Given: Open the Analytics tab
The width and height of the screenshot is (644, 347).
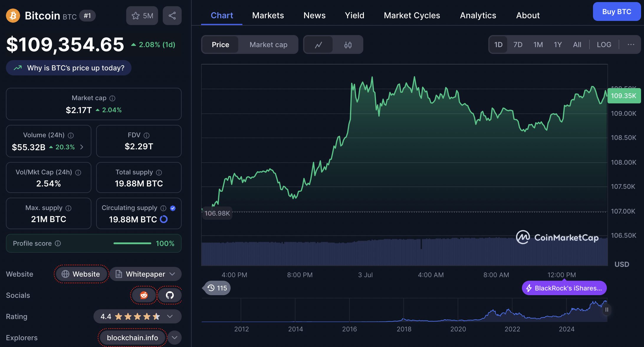Looking at the screenshot, I should click(x=478, y=15).
